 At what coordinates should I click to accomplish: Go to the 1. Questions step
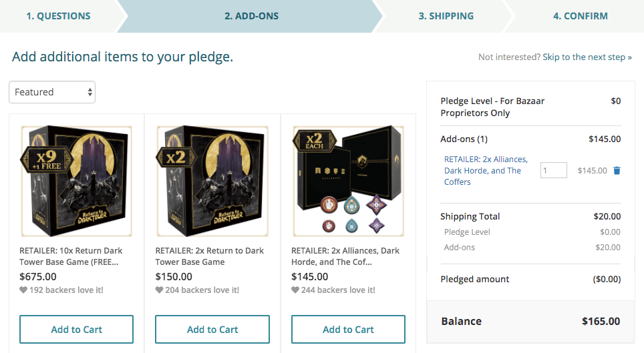click(58, 16)
